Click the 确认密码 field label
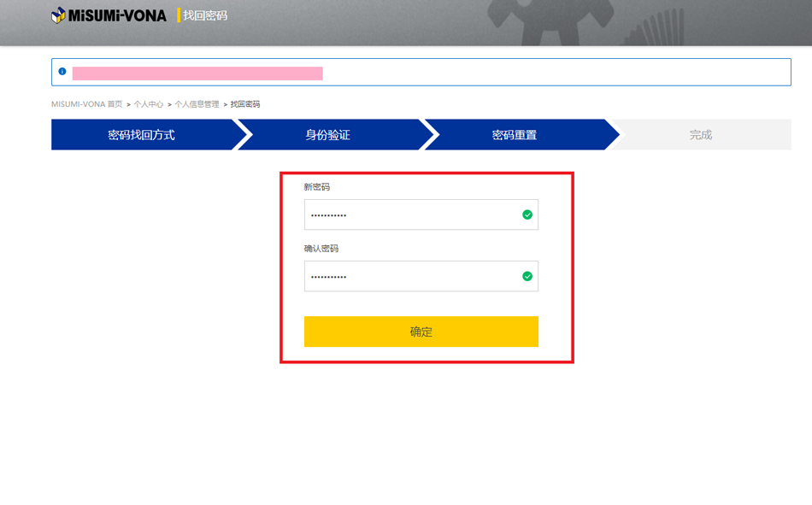 (321, 249)
